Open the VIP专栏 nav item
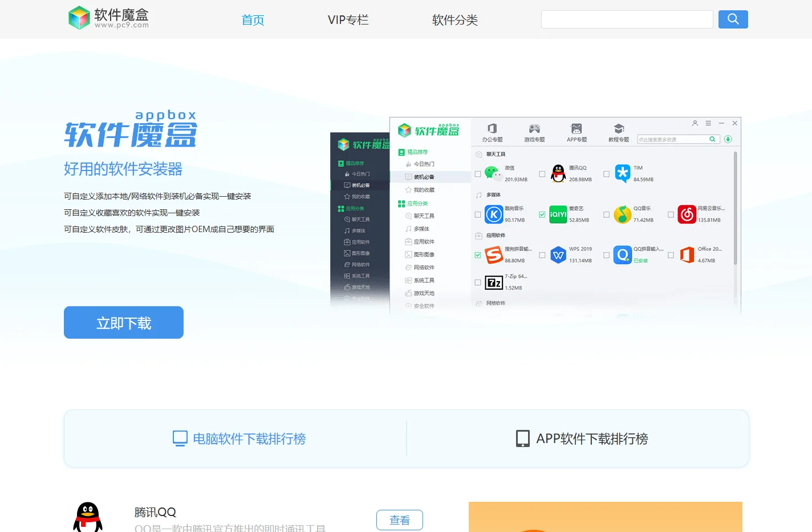Image resolution: width=812 pixels, height=532 pixels. pos(348,20)
